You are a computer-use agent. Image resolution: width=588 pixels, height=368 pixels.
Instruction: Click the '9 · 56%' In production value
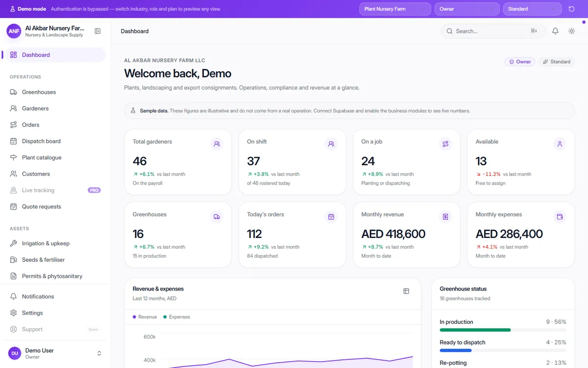tap(556, 322)
